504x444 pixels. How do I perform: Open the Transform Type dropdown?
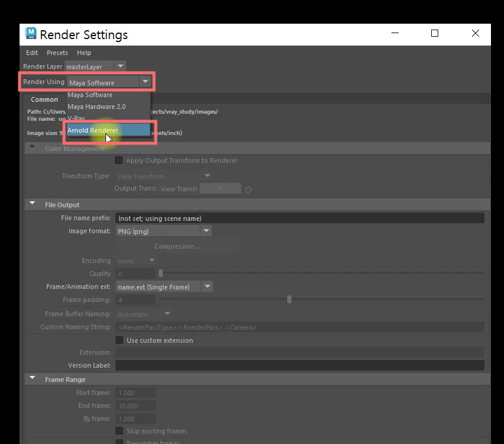(163, 176)
